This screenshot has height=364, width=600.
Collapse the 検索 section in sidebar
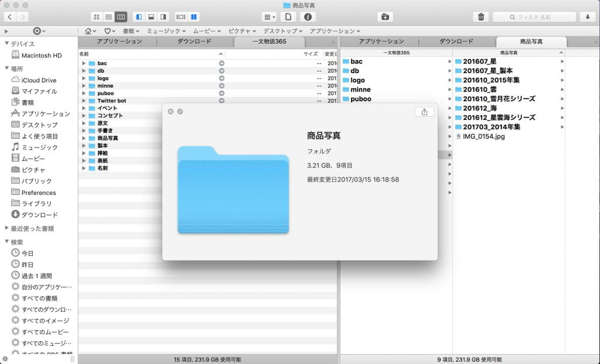click(6, 242)
